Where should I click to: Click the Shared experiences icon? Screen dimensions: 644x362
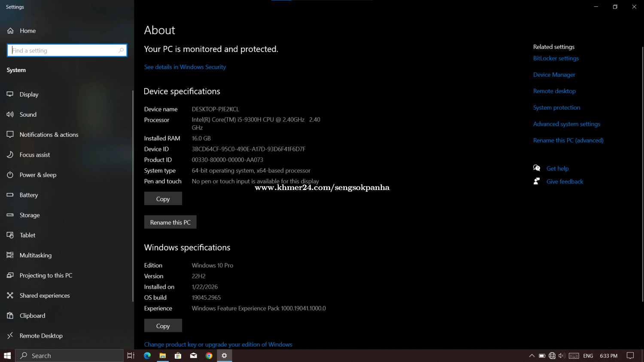[x=10, y=296]
